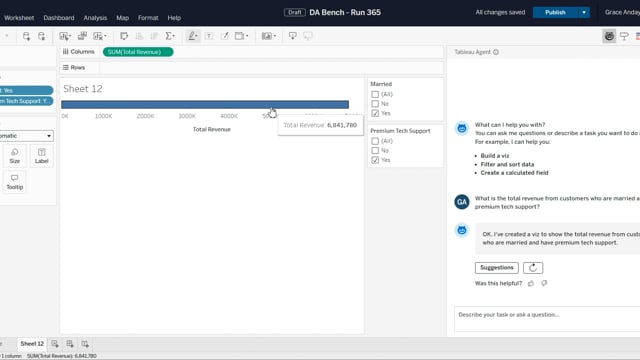Click the Format paint roller icon
Viewport: 640px width, 360px height.
(624, 36)
